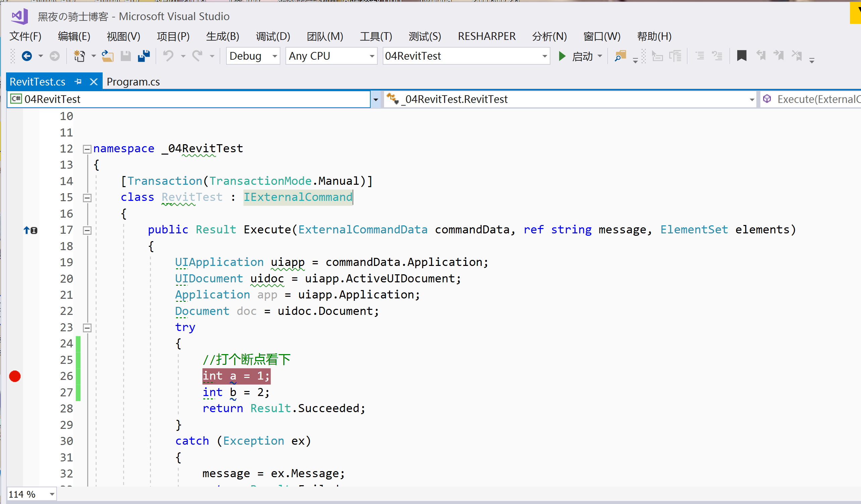Click the green Start debug arrow

(562, 56)
